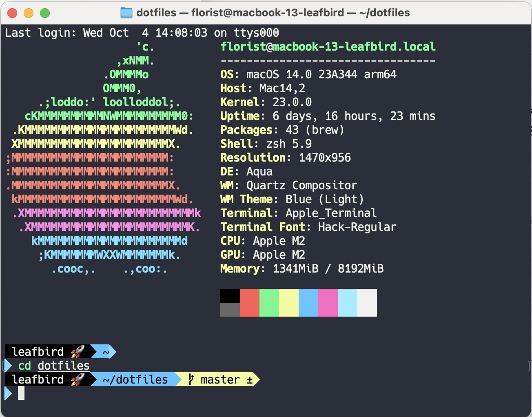The image size is (532, 417).
Task: Click the blinking cursor block at the prompt
Action: click(20, 393)
